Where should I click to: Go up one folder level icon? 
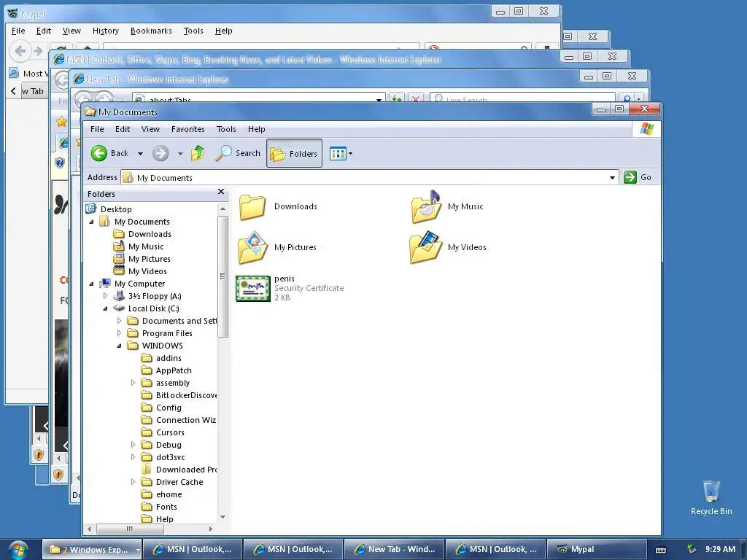pyautogui.click(x=197, y=153)
